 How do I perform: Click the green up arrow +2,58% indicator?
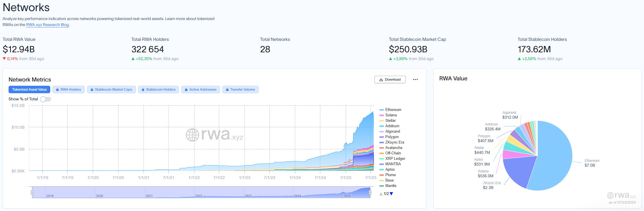click(527, 59)
